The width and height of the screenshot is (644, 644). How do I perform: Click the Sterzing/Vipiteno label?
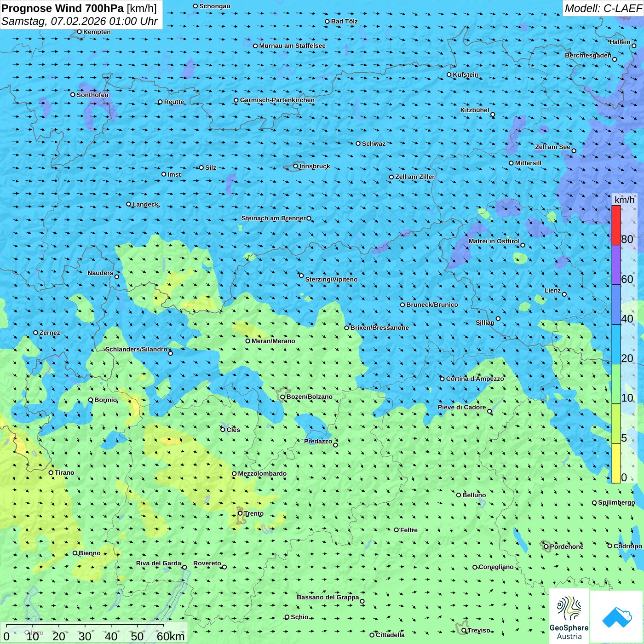[331, 279]
